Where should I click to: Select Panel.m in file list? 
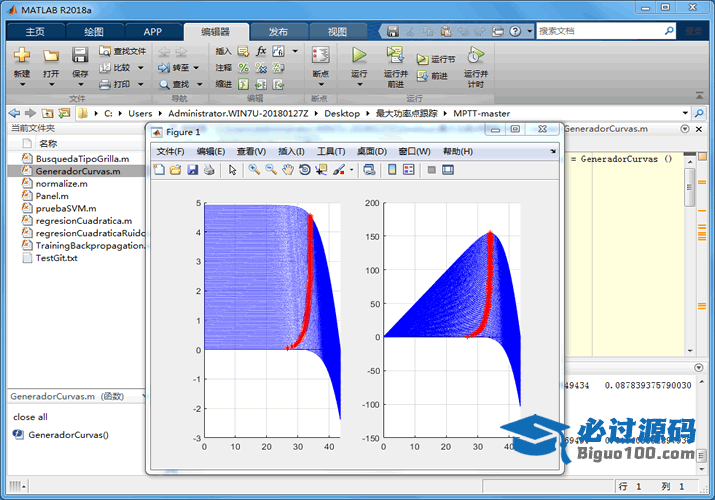click(x=76, y=196)
